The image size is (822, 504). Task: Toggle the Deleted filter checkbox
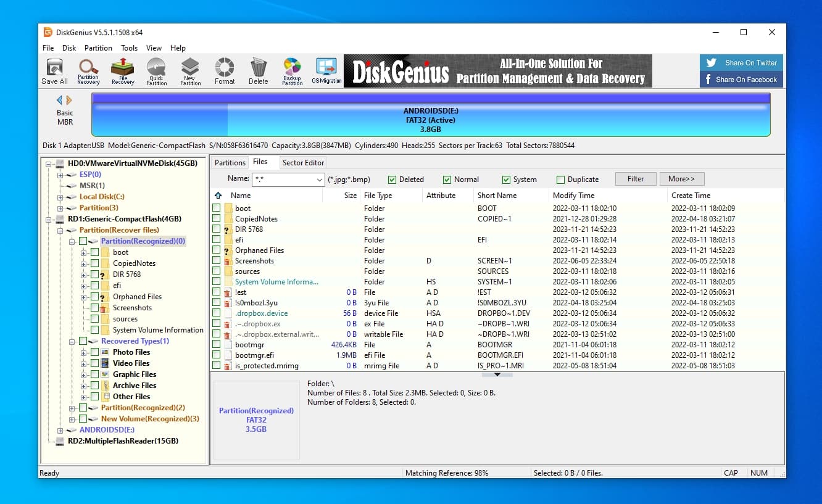coord(392,180)
